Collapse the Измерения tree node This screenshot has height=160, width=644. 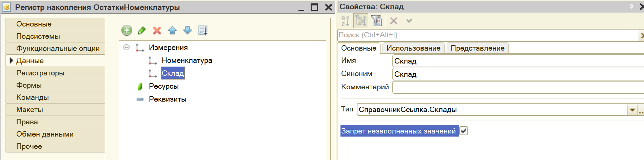tap(126, 48)
